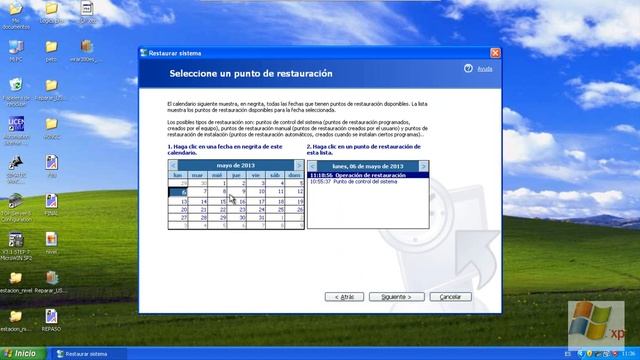This screenshot has height=360, width=640.
Task: Select date 7 in the May calendar
Action: click(x=198, y=191)
